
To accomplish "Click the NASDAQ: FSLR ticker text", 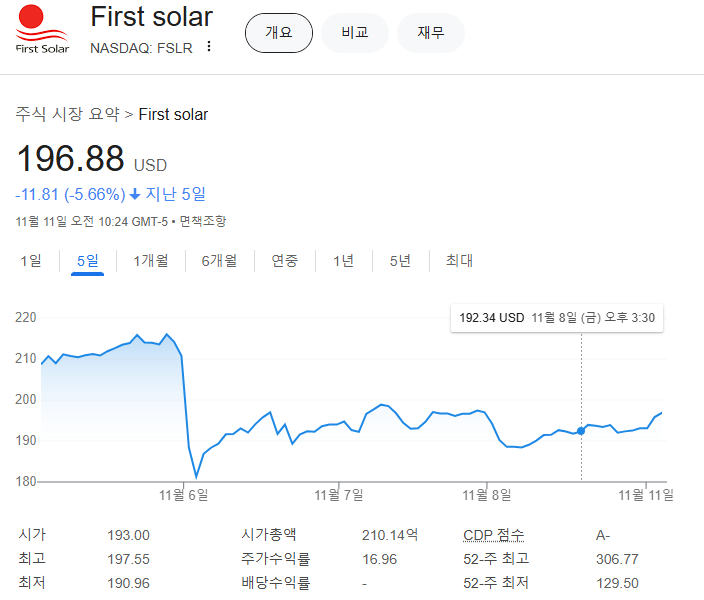I will pos(141,48).
